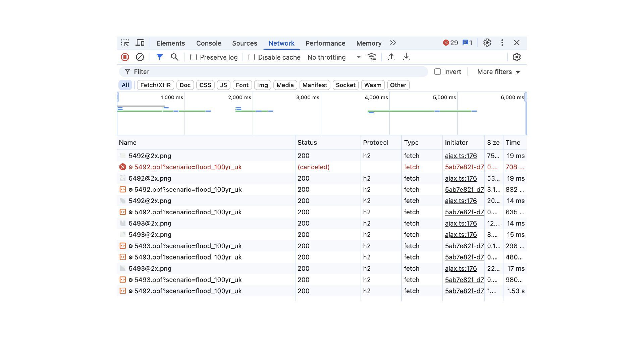The height and width of the screenshot is (362, 644).
Task: Import HAR file upload icon
Action: coord(391,57)
